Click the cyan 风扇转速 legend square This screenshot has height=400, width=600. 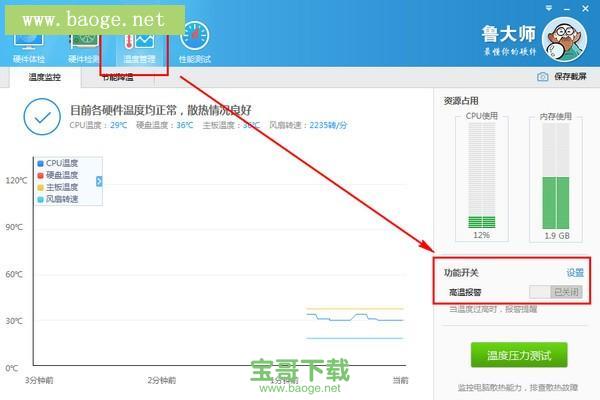click(41, 199)
